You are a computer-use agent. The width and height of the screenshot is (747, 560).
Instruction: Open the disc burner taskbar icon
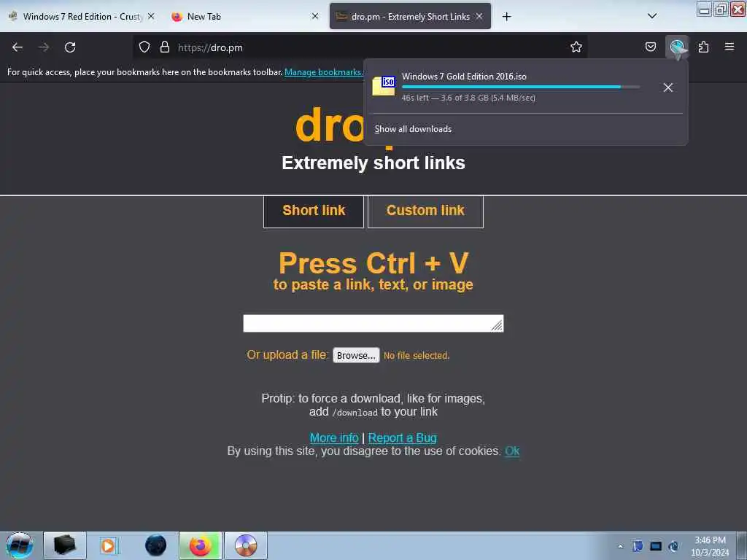(246, 545)
